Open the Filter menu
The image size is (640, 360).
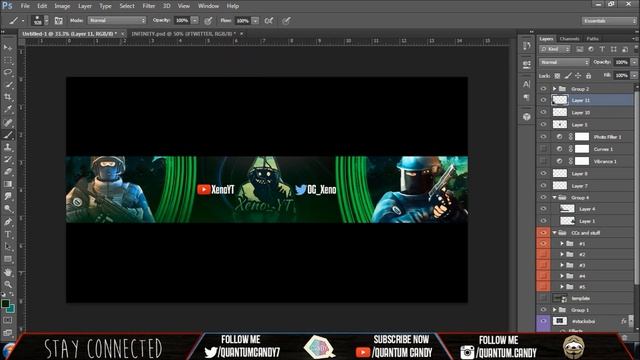coord(149,6)
